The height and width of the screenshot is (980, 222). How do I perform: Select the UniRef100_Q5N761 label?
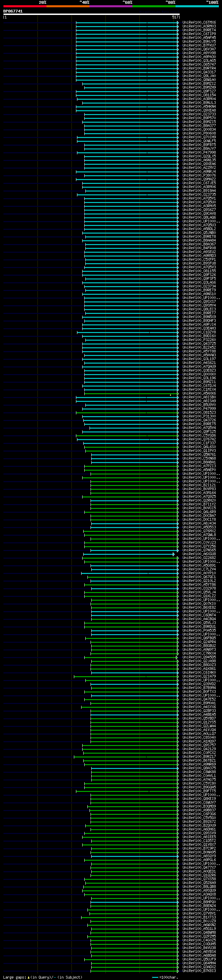tap(199, 455)
